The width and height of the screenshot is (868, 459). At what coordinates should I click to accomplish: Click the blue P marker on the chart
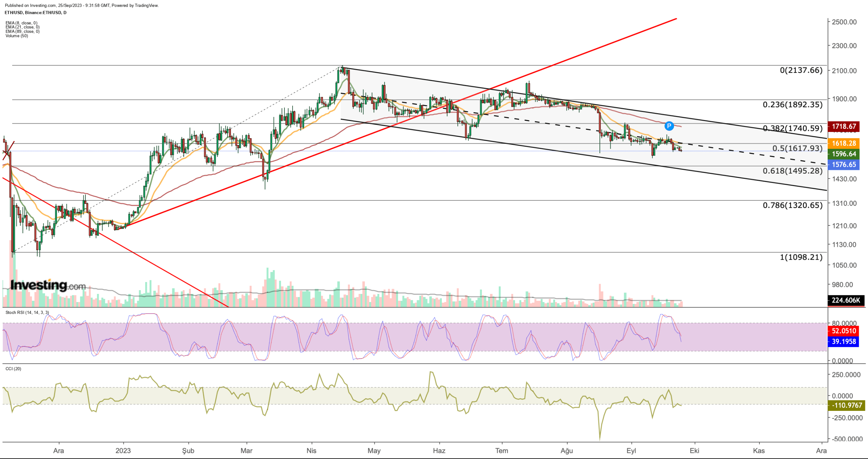pos(669,126)
